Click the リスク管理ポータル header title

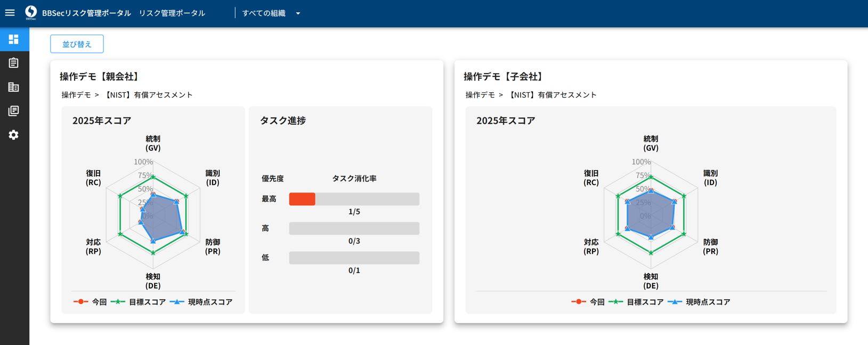click(x=172, y=13)
